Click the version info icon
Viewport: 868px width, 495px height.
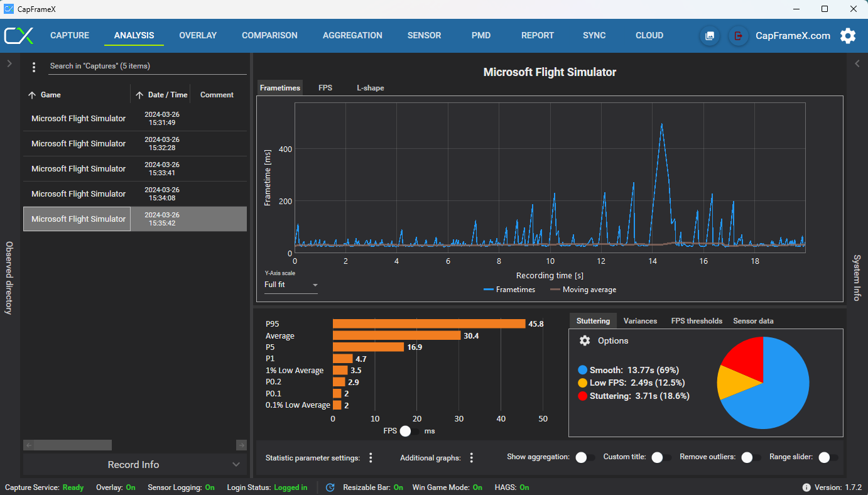(806, 487)
